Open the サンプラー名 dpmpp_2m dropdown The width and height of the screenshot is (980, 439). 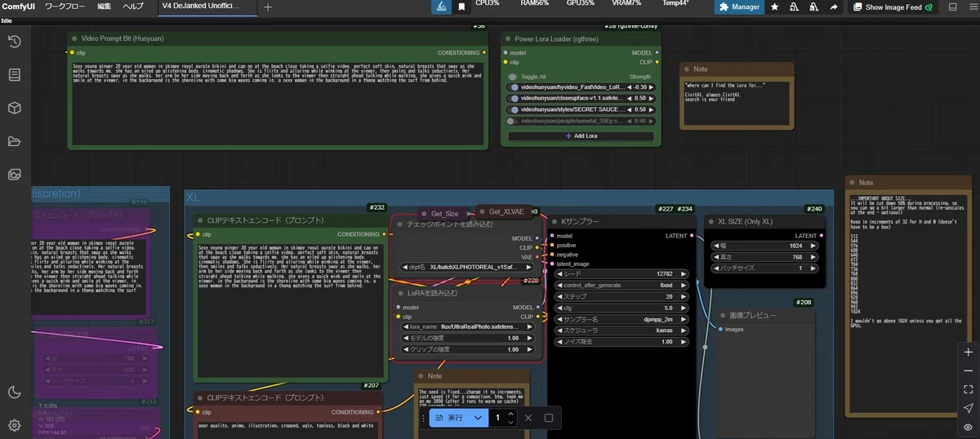pyautogui.click(x=622, y=319)
